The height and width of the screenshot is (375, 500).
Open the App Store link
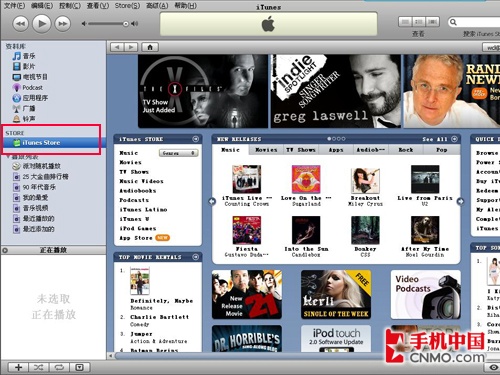click(136, 238)
